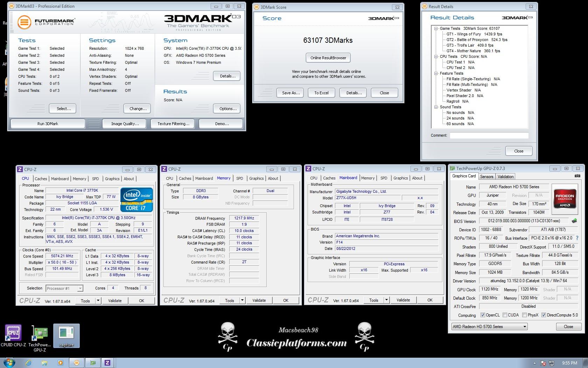Image resolution: width=588 pixels, height=368 pixels.
Task: Click Save As... in 3DMark Score window
Action: [291, 93]
